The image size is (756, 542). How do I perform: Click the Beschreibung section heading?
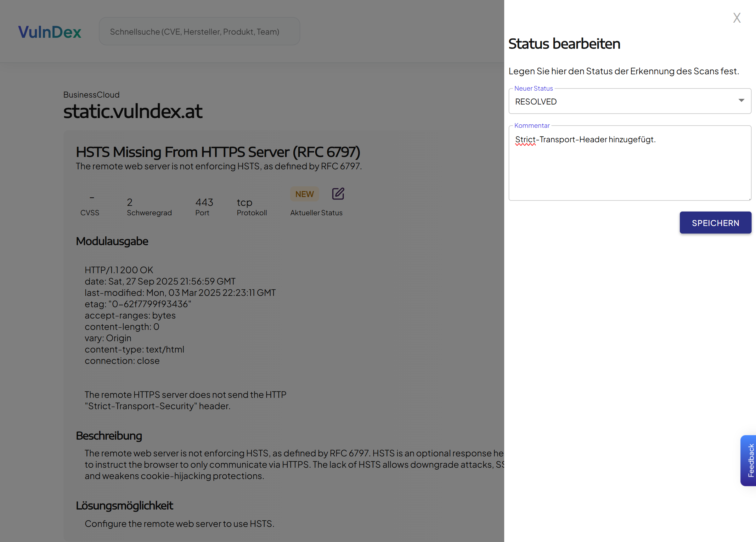(x=109, y=436)
